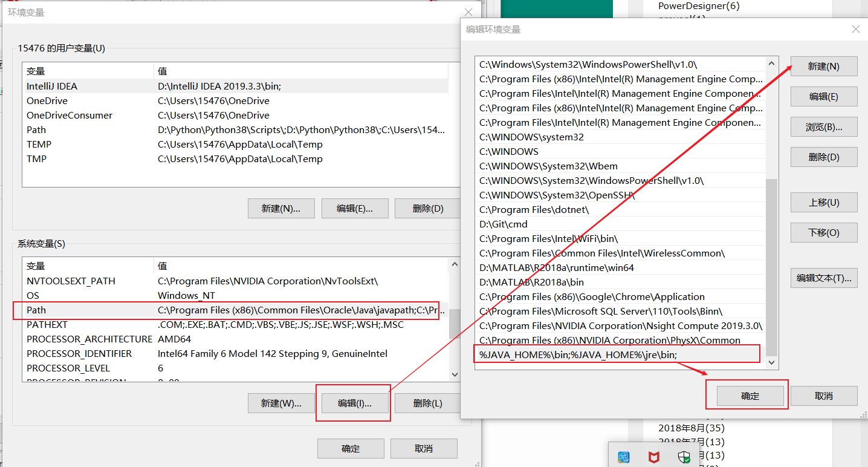
Task: Open PowerDesigner(6) link in background page
Action: point(699,6)
